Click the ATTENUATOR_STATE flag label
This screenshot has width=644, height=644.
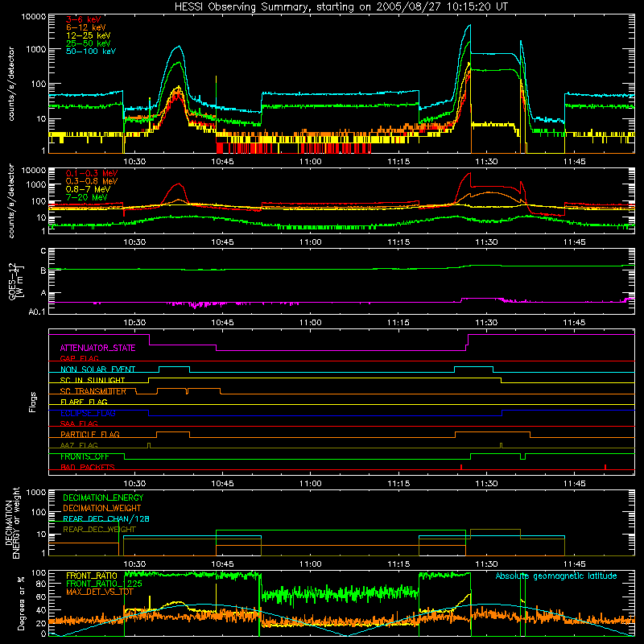pos(97,348)
